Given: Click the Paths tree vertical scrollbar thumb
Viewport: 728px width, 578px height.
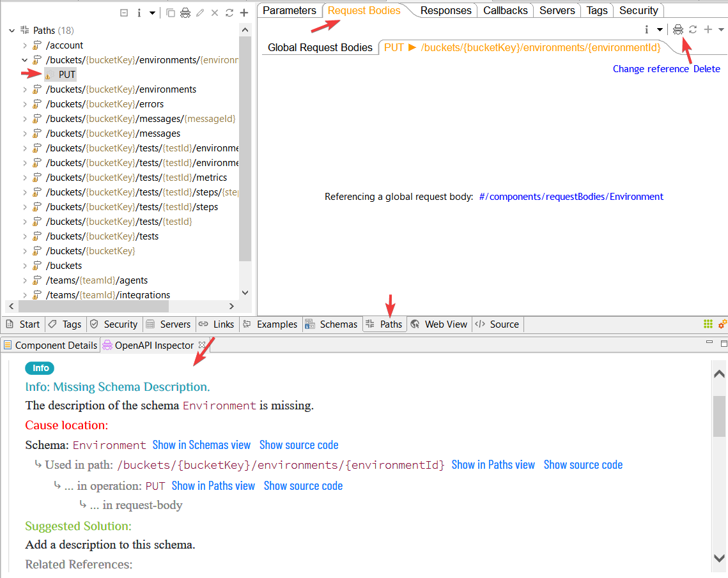Looking at the screenshot, I should pos(245,148).
